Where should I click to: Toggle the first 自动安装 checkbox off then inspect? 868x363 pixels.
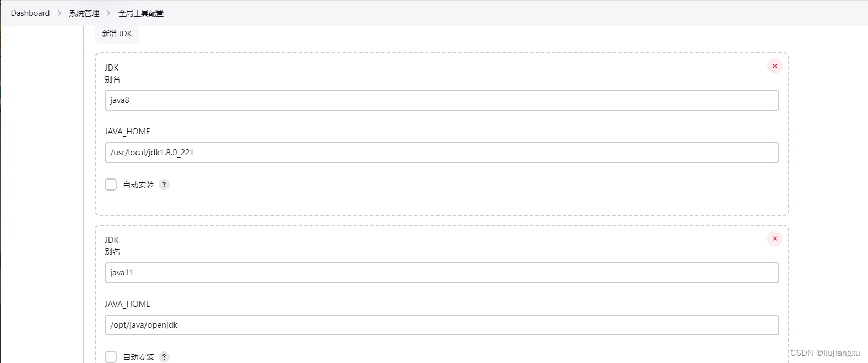111,185
